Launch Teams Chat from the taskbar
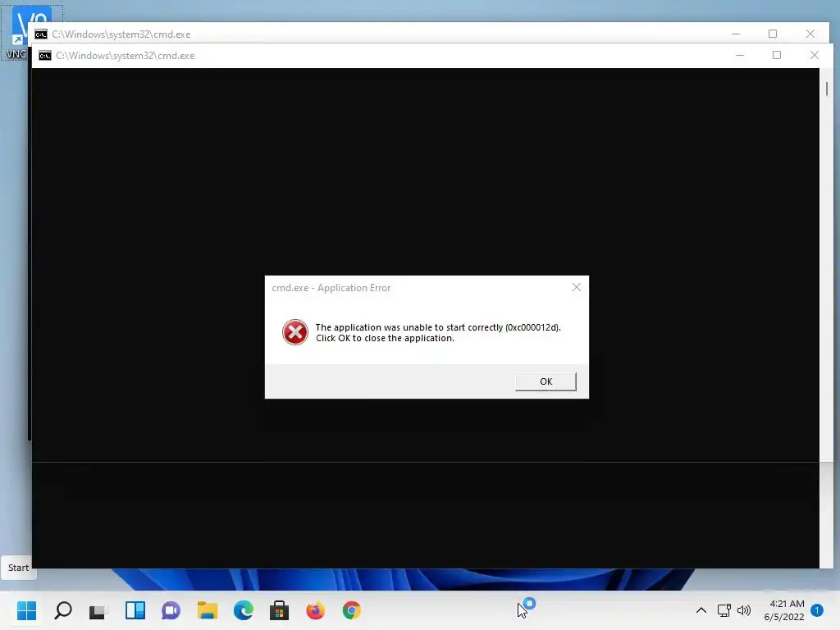Image resolution: width=840 pixels, height=630 pixels. click(171, 610)
